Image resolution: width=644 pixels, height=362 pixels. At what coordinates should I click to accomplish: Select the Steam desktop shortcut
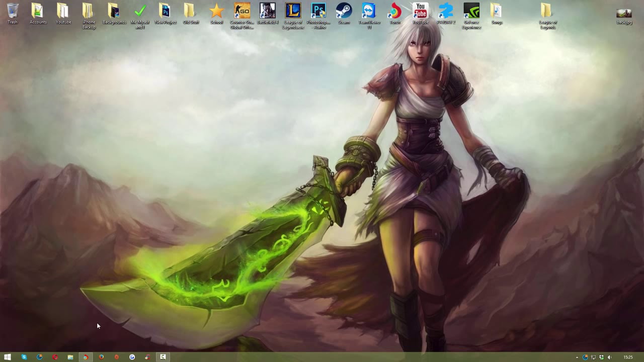click(x=344, y=14)
